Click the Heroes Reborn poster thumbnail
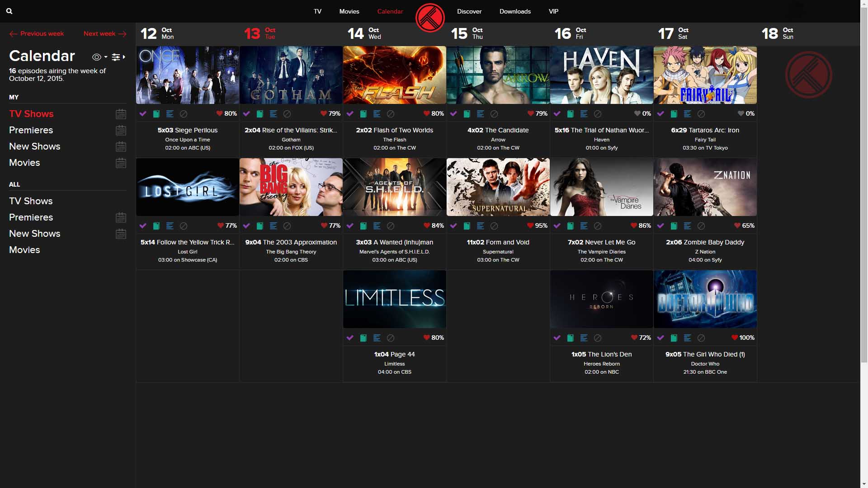The width and height of the screenshot is (868, 488). pos(602,299)
